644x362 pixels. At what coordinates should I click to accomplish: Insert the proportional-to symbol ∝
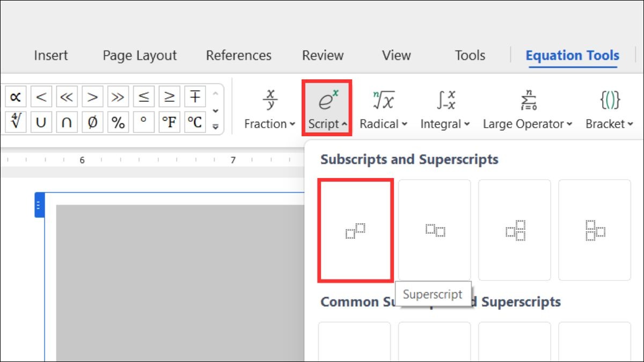[x=15, y=97]
